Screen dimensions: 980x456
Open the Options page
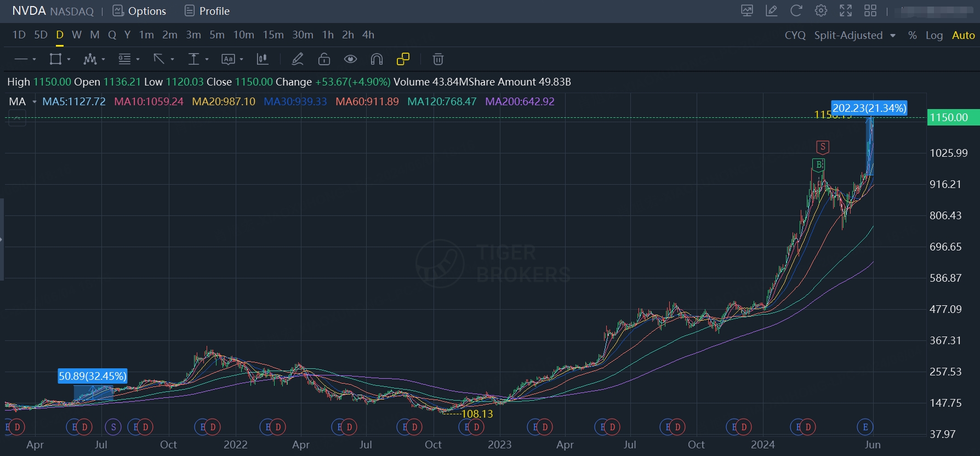tap(139, 11)
